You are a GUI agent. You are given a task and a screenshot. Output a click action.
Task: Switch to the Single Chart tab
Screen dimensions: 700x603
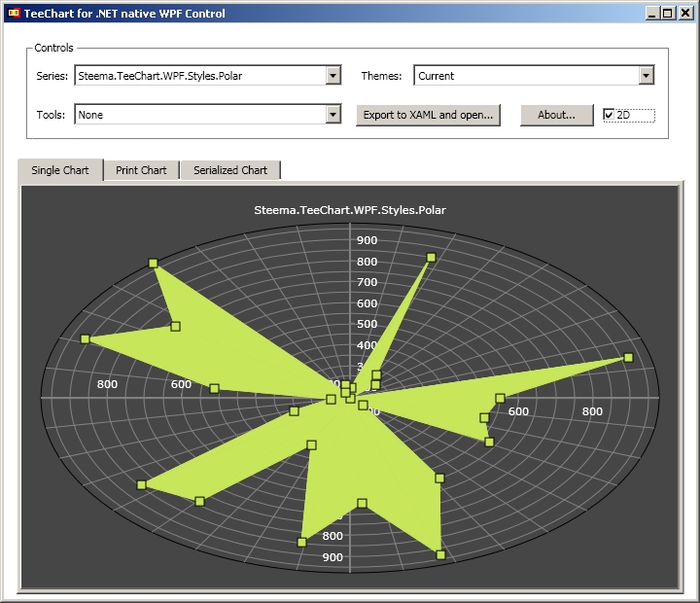[60, 170]
